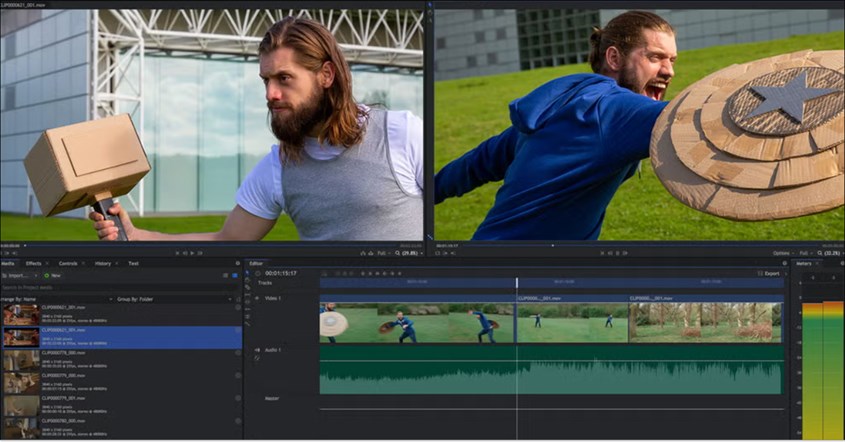Image resolution: width=845 pixels, height=442 pixels.
Task: Open the History tab
Action: point(102,263)
